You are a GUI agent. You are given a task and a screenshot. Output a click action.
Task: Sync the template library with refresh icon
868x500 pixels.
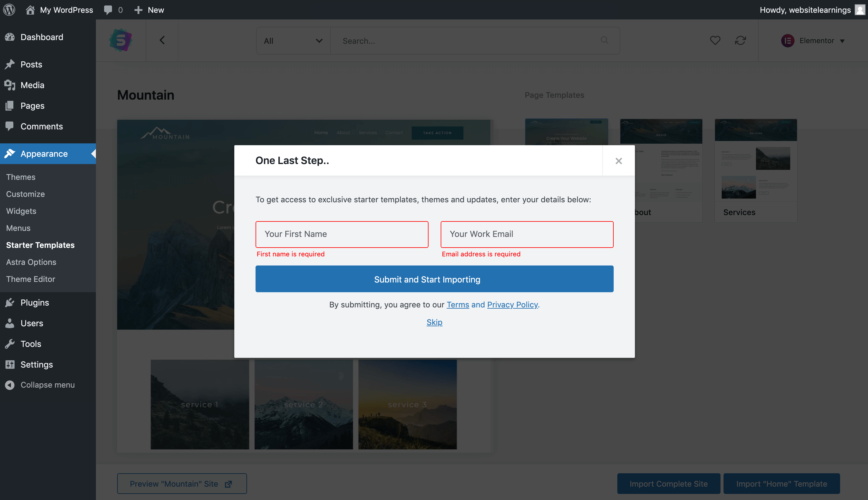coord(740,40)
